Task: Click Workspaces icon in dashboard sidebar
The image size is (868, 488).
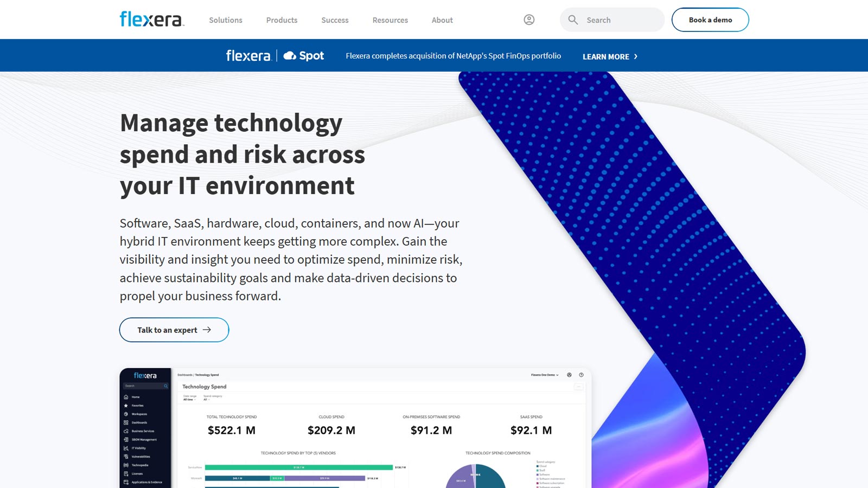Action: pyautogui.click(x=126, y=414)
